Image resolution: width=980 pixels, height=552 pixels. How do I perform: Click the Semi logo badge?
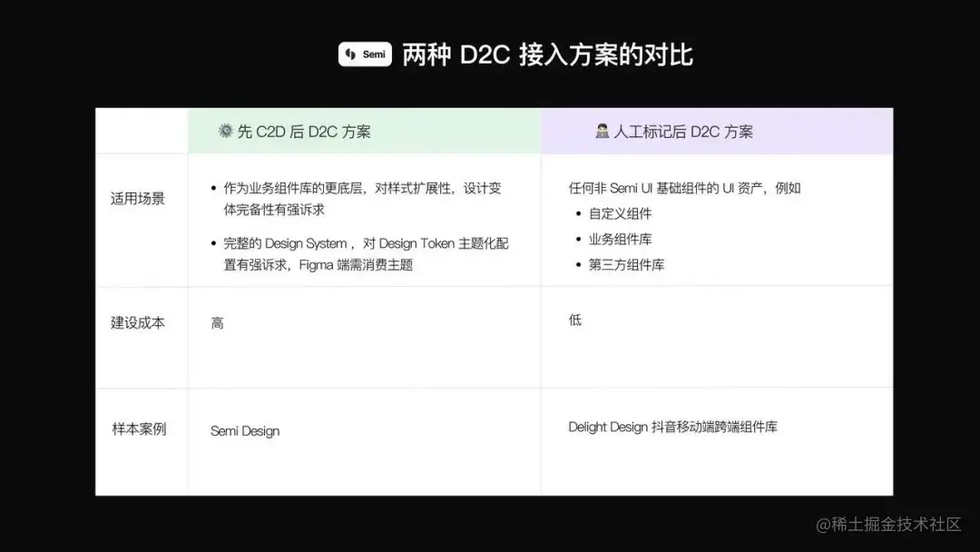(x=363, y=54)
